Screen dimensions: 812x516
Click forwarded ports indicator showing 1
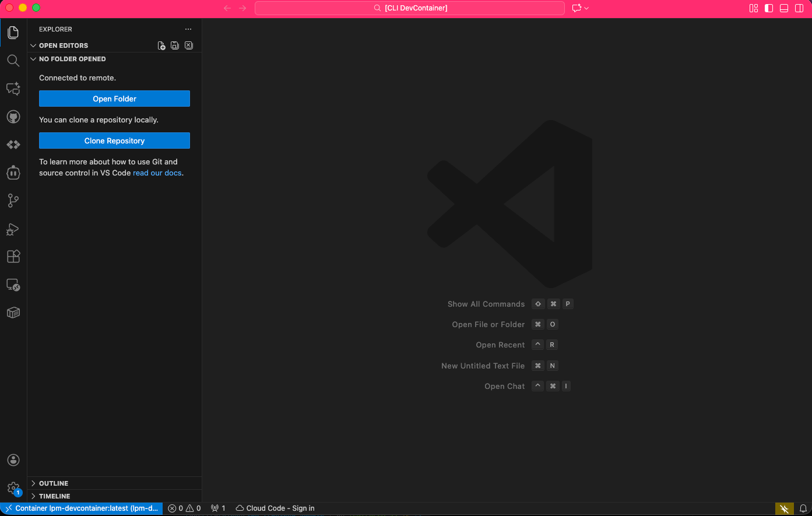(x=218, y=508)
